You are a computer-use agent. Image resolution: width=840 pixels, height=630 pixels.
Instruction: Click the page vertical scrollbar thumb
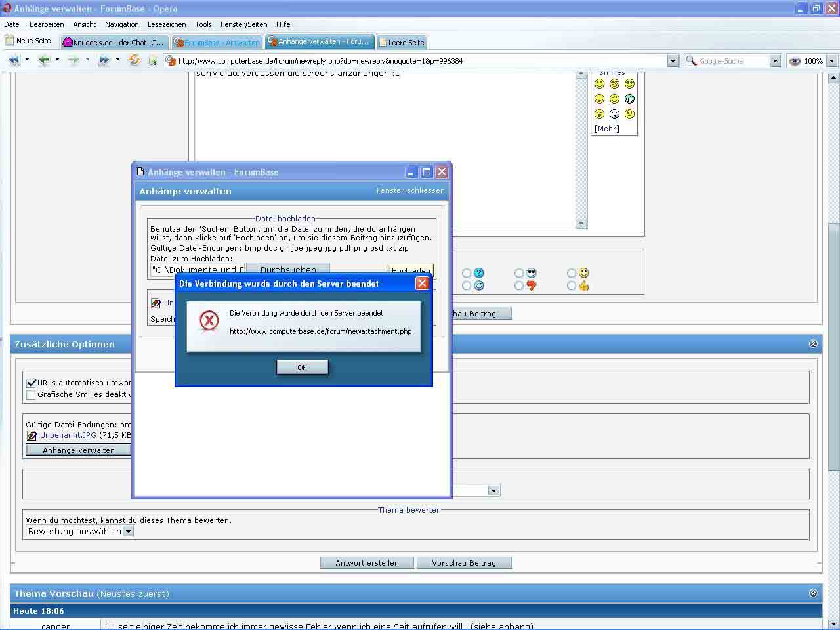pyautogui.click(x=833, y=346)
